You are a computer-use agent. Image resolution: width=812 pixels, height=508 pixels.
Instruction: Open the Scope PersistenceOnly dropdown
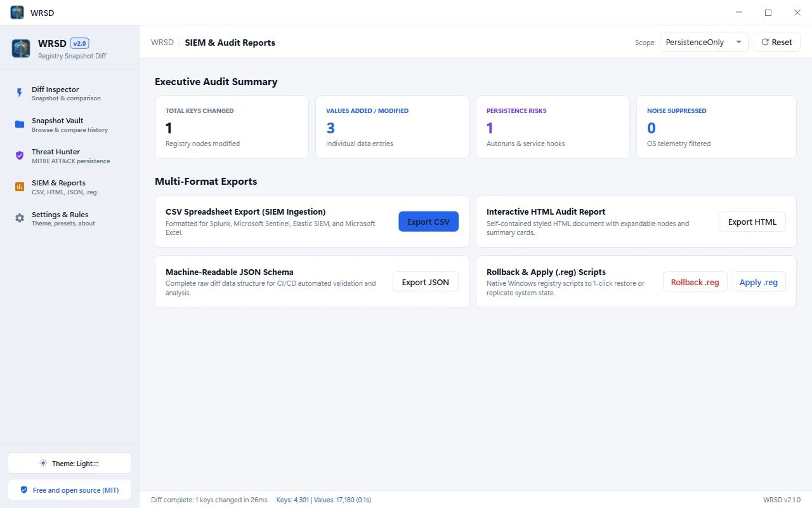click(704, 43)
